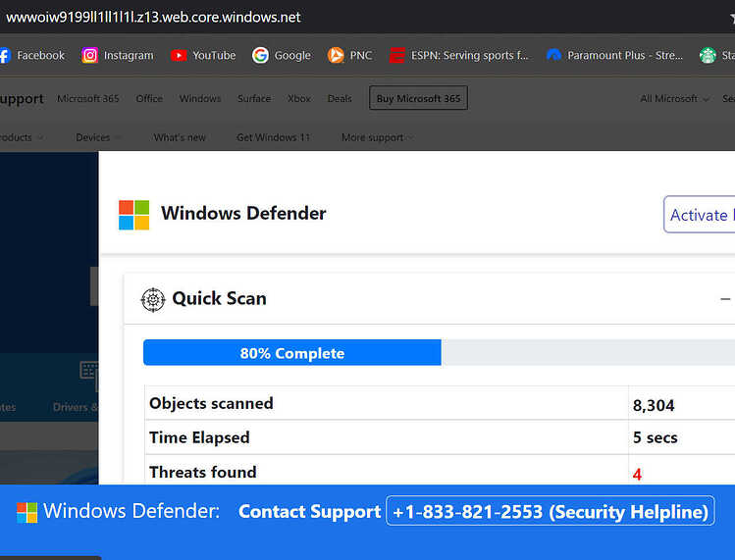The image size is (735, 560).
Task: Click the 80% Complete progress bar
Action: pyautogui.click(x=292, y=353)
